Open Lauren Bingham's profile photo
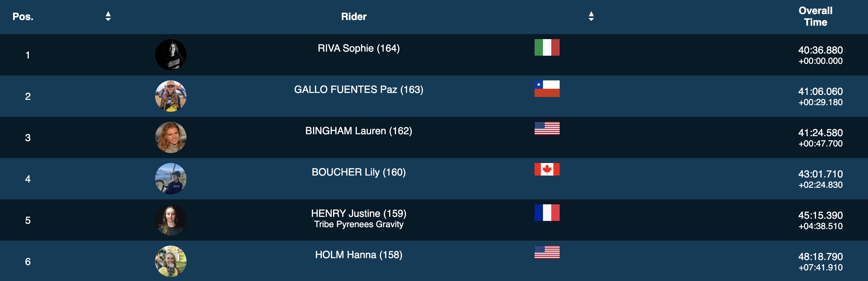Image resolution: width=868 pixels, height=281 pixels. pos(170,137)
